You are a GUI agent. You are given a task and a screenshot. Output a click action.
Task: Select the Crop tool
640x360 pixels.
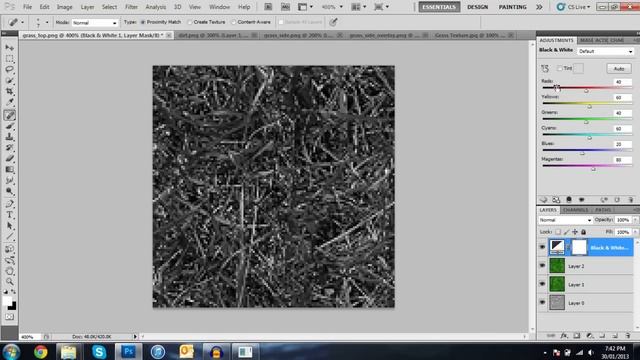coord(9,92)
